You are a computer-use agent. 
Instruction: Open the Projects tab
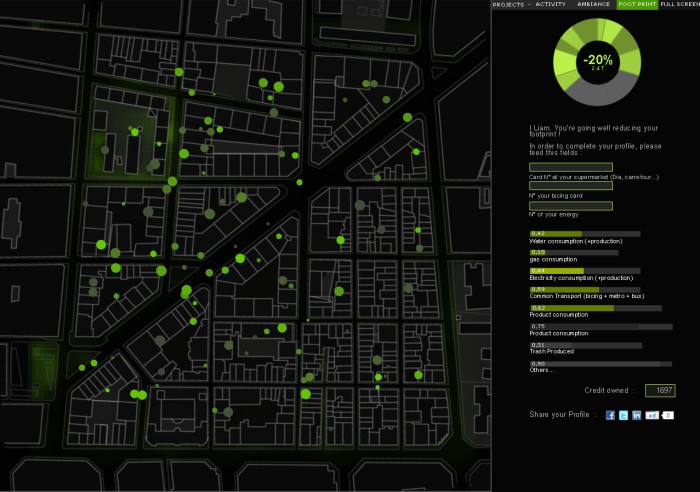click(x=508, y=4)
